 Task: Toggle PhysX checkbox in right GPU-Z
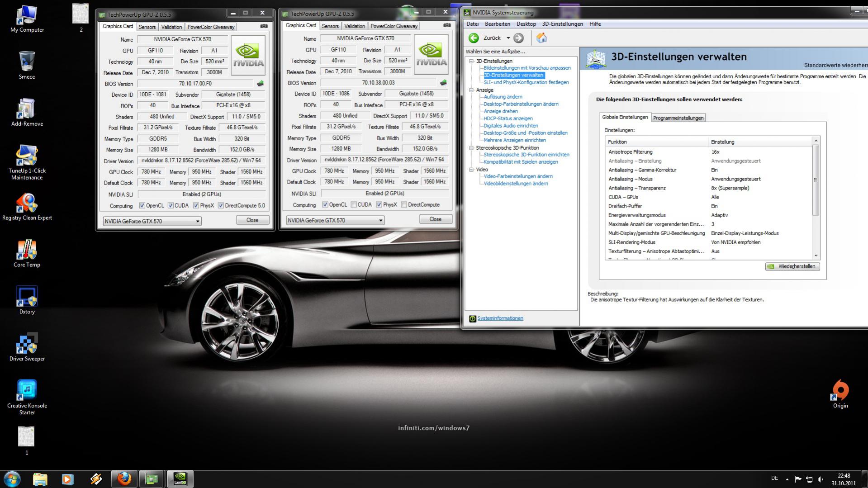point(379,205)
